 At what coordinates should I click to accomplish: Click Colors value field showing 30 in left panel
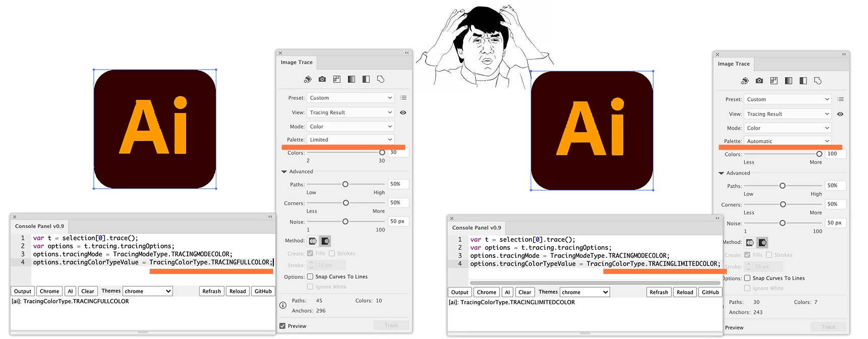398,152
